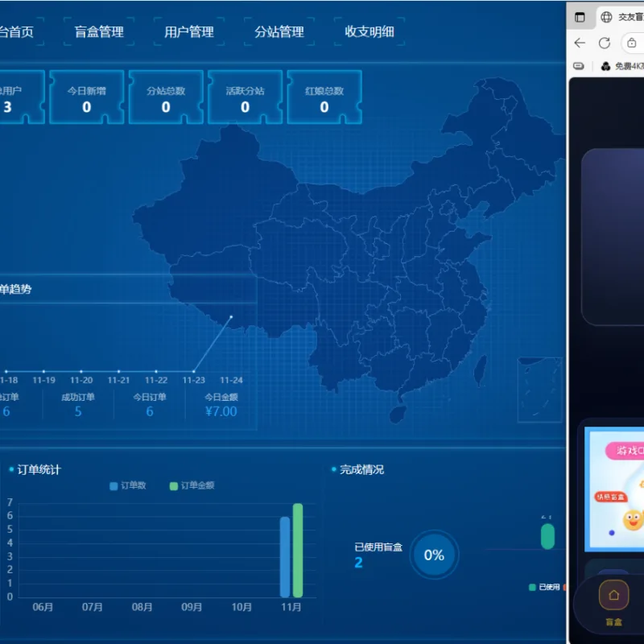This screenshot has height=644, width=644.
Task: Click the 11-20 data point on trend line
Action: tap(81, 371)
